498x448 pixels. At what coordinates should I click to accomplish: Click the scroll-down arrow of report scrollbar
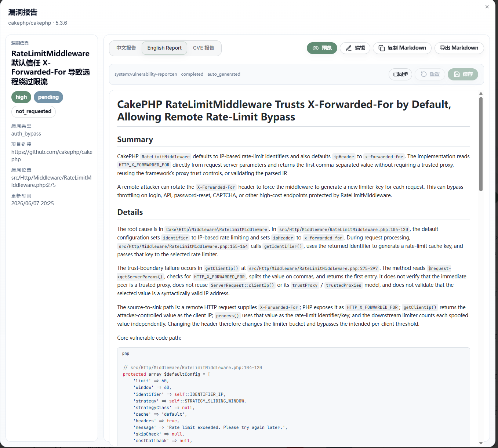point(481,443)
